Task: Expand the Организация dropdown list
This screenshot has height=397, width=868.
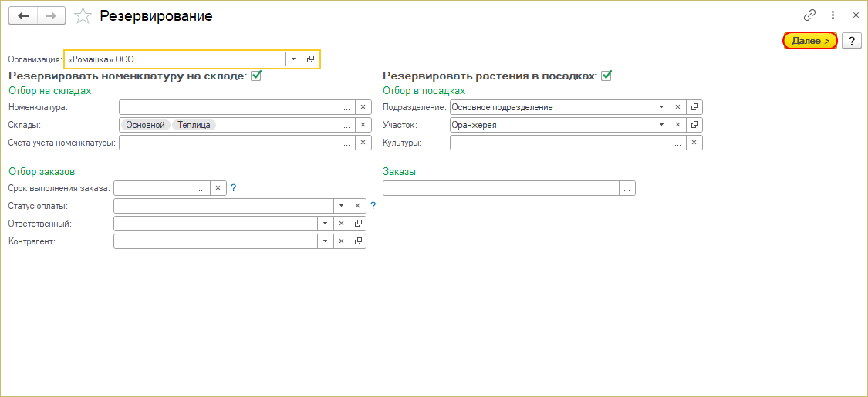Action: click(293, 59)
